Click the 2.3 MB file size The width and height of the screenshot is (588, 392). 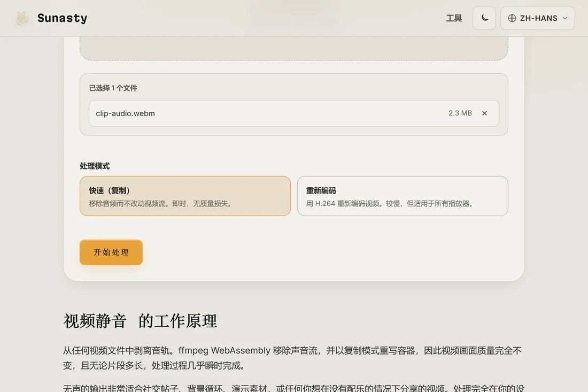tap(460, 113)
